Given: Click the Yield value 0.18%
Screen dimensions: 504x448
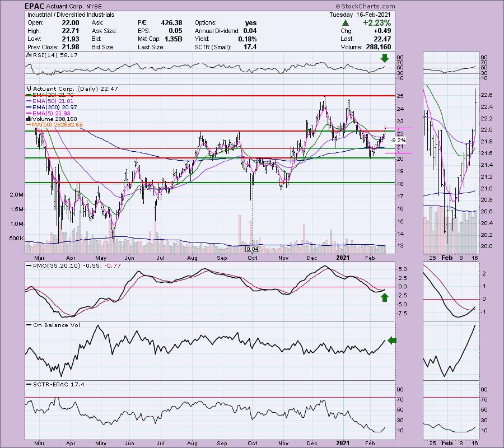Looking at the screenshot, I should (x=248, y=39).
